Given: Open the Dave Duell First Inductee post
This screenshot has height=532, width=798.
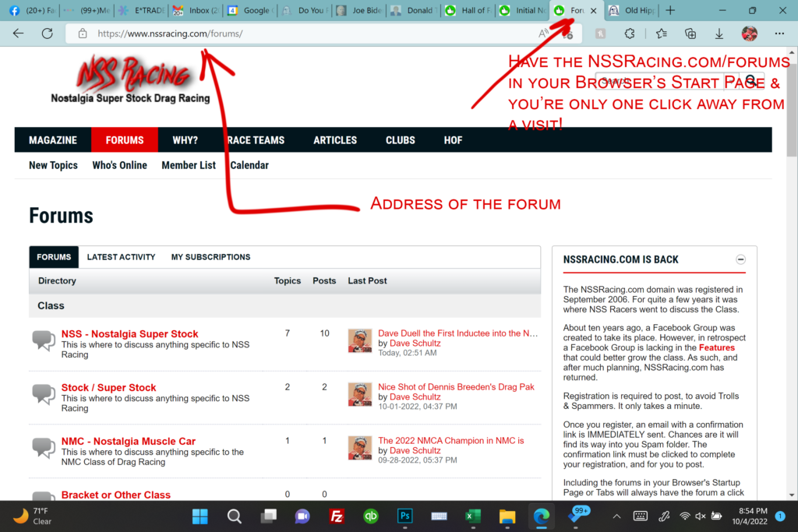Looking at the screenshot, I should pyautogui.click(x=457, y=333).
